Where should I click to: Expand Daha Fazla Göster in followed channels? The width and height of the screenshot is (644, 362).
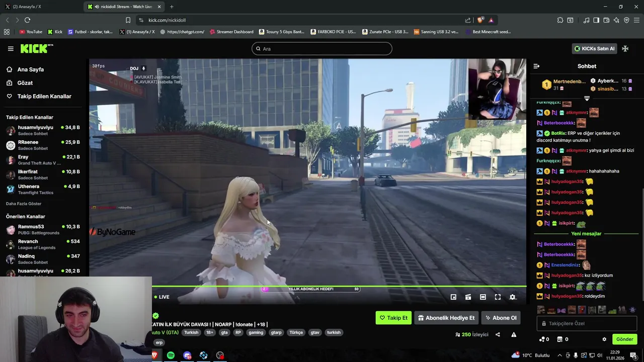[x=24, y=204]
